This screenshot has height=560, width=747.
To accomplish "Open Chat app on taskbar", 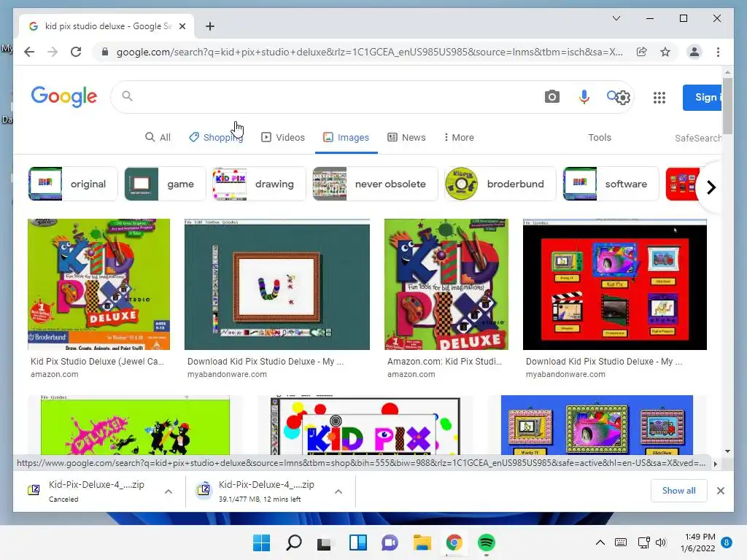I will pos(390,542).
